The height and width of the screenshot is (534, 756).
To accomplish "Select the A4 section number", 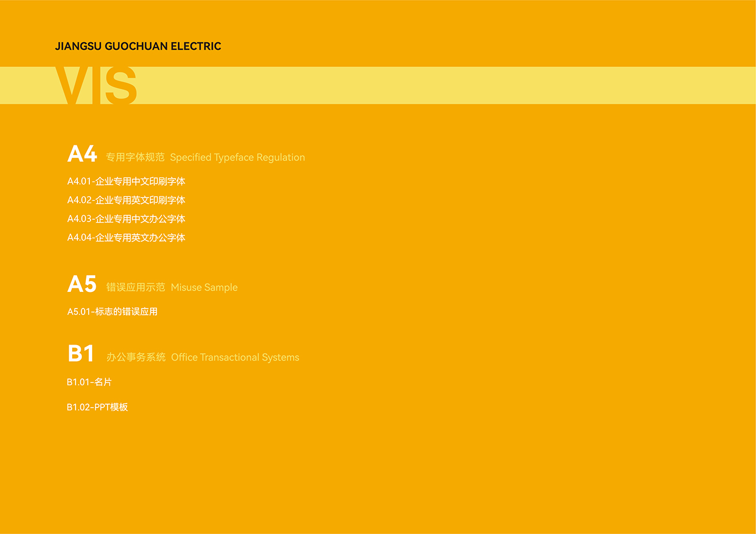I will click(82, 154).
